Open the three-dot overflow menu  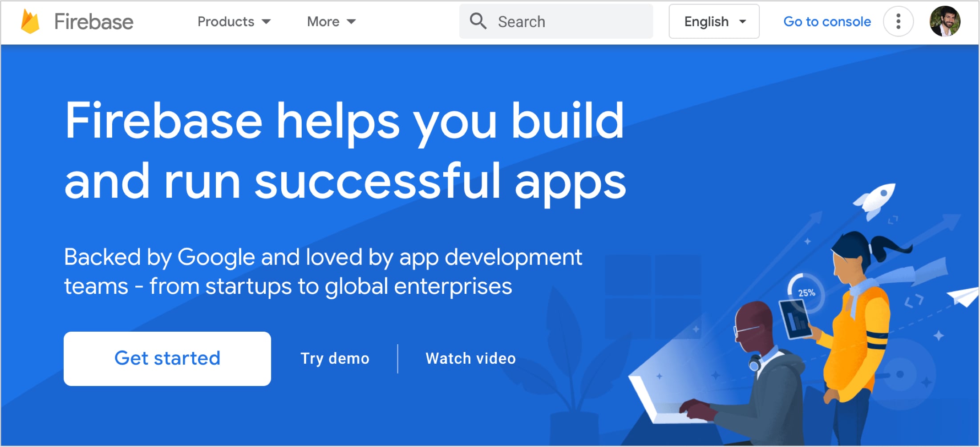click(x=898, y=21)
